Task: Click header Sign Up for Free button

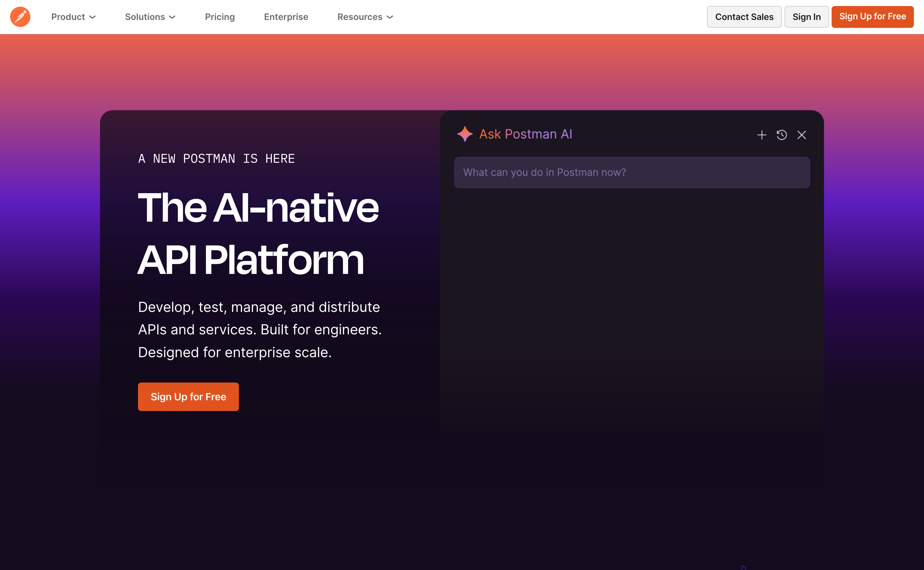Action: [x=872, y=17]
